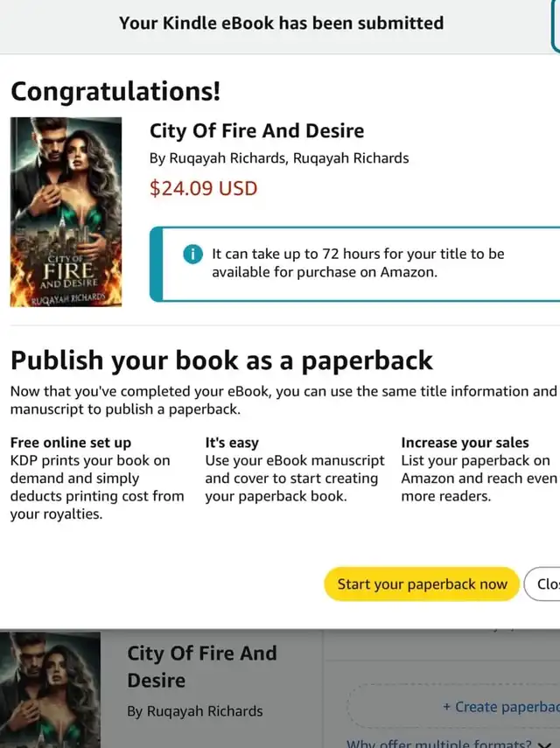
Task: Click the dialog's City Of Fire And Desire title
Action: [x=256, y=130]
